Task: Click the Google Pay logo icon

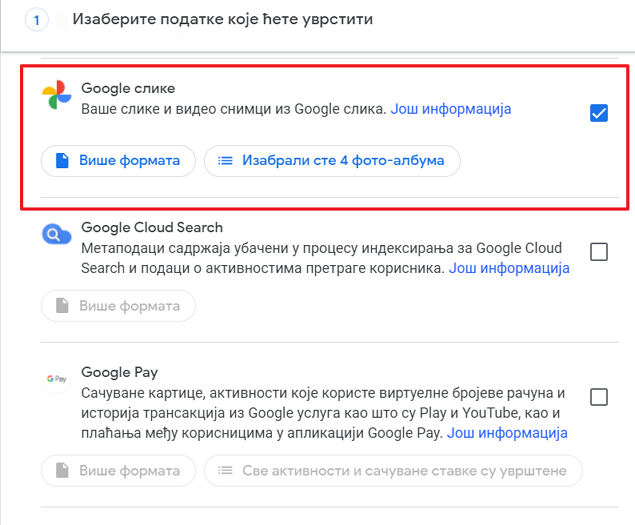Action: [56, 379]
